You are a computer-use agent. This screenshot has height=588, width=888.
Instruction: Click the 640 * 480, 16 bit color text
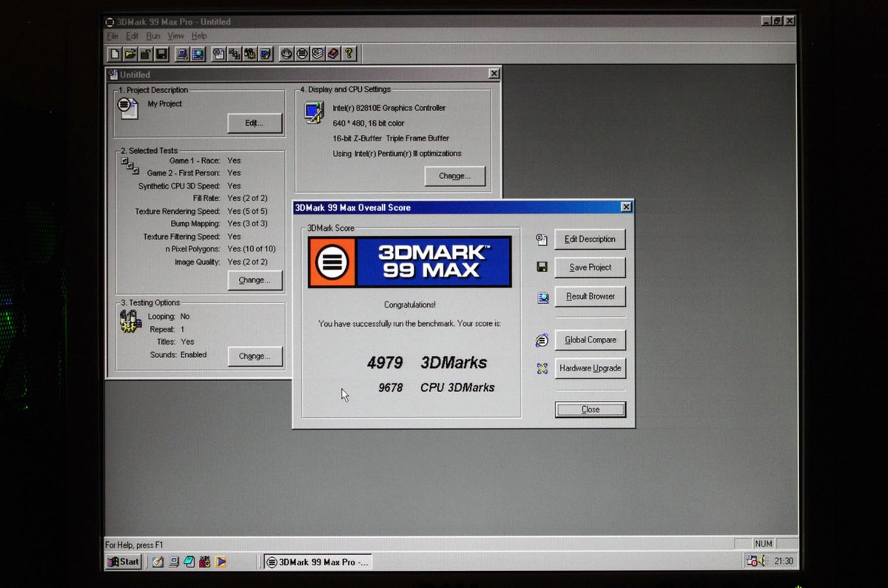point(369,123)
